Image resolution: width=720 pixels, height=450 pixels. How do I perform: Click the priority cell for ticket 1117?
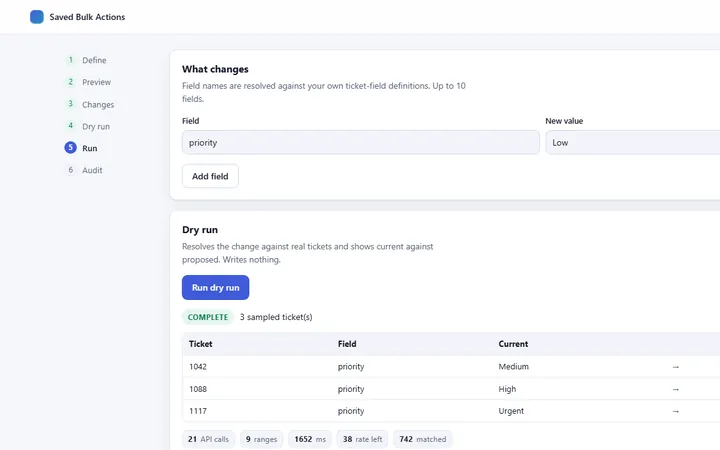[x=351, y=411]
